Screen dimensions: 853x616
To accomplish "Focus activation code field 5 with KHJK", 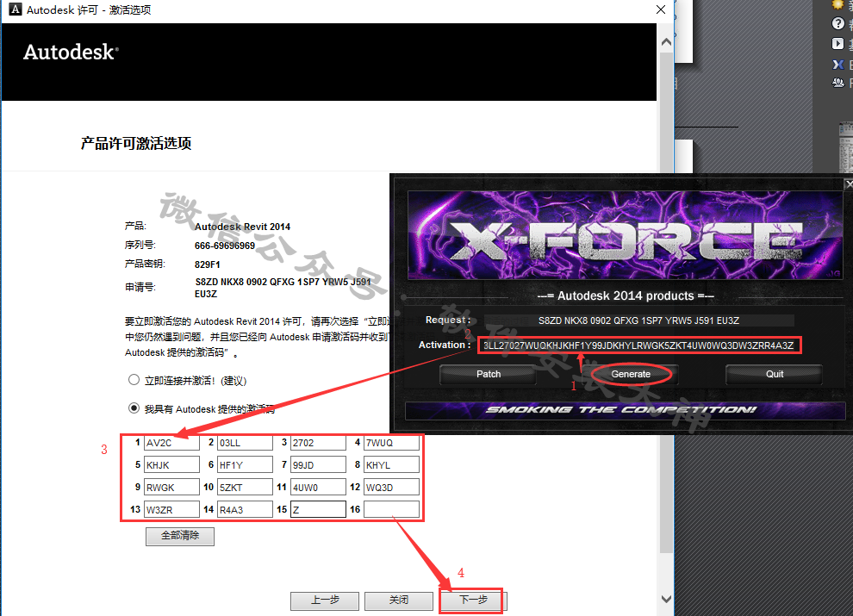I will [171, 464].
